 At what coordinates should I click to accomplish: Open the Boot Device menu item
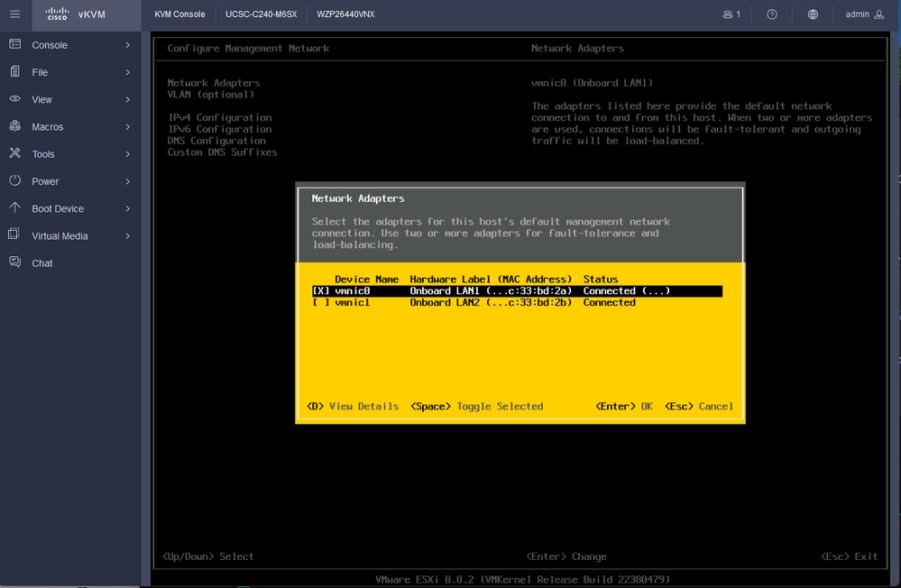(70, 208)
